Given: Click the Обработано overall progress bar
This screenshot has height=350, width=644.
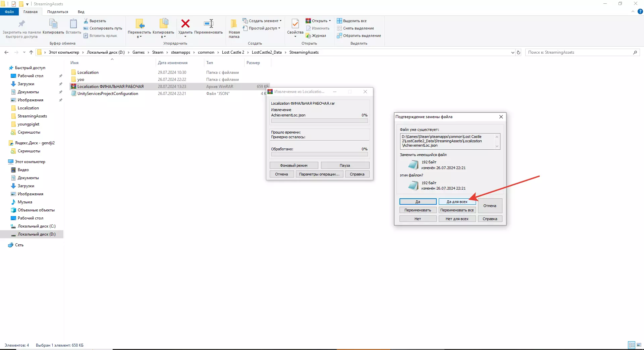Looking at the screenshot, I should tap(319, 154).
